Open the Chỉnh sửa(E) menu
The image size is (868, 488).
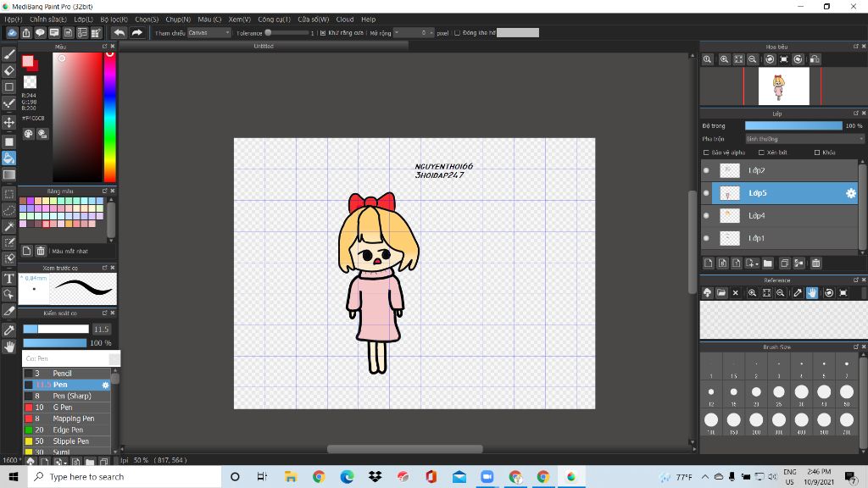click(48, 19)
